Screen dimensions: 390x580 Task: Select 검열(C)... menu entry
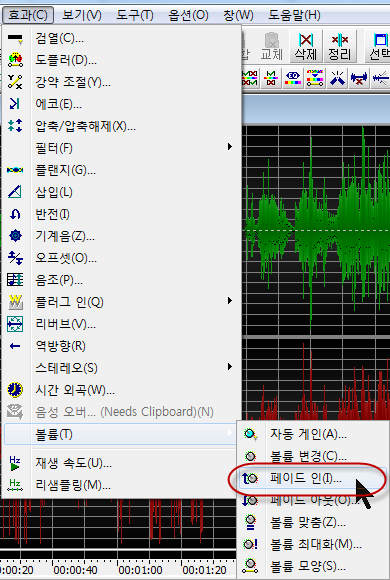coord(122,38)
